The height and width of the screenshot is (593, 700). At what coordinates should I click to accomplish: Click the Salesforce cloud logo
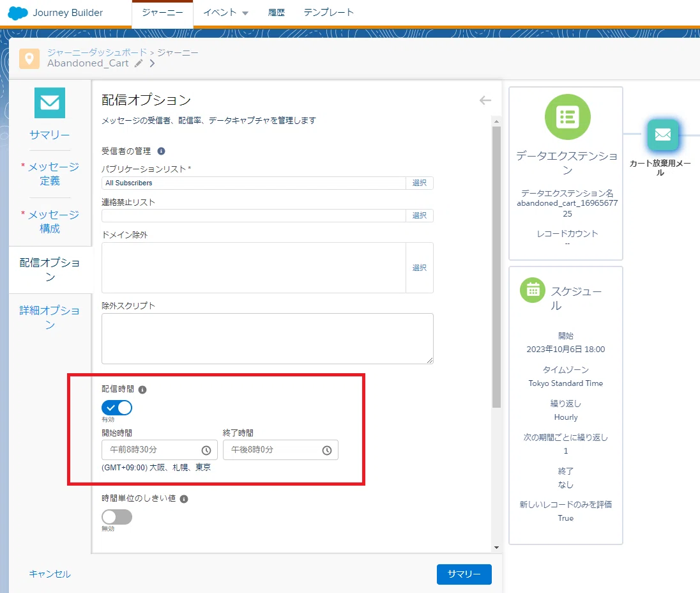(x=18, y=13)
